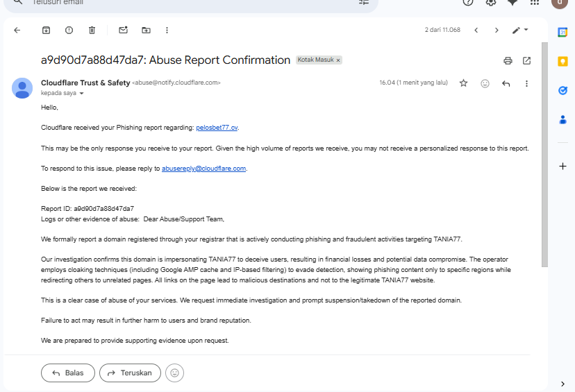Open message more options menu
This screenshot has width=575, height=392.
(x=526, y=83)
